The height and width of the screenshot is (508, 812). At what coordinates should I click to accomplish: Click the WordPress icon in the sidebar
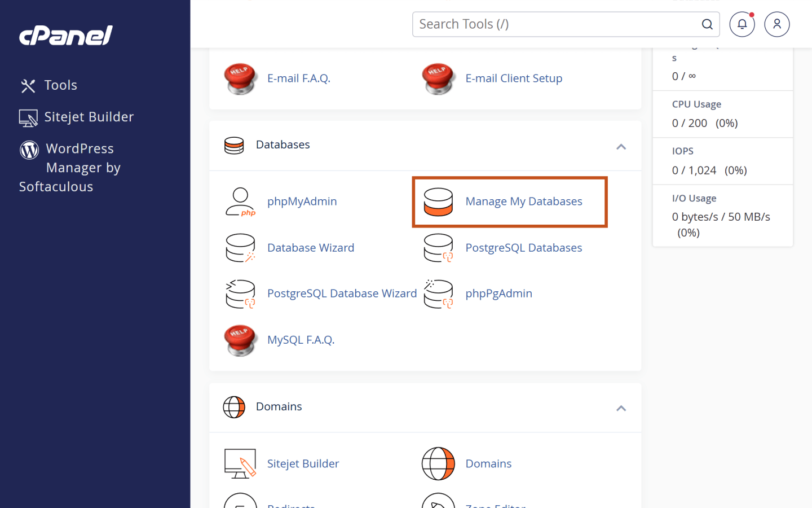click(29, 150)
